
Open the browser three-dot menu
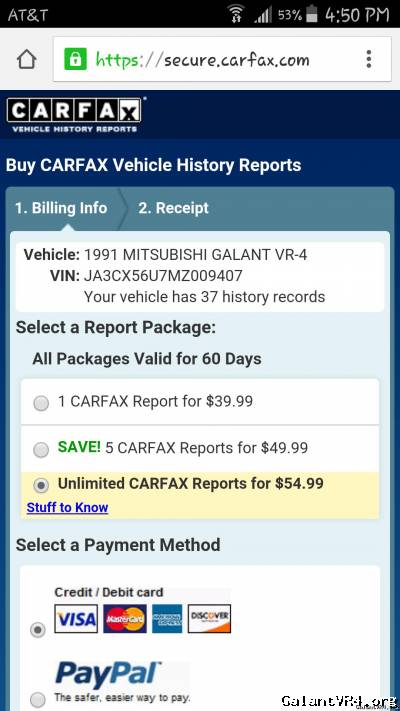pos(369,59)
